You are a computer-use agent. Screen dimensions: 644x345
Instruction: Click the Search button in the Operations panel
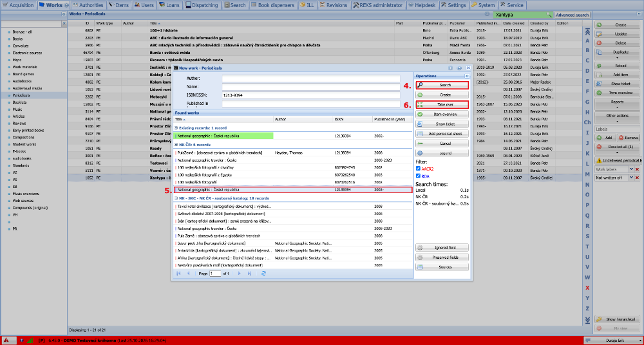click(442, 85)
